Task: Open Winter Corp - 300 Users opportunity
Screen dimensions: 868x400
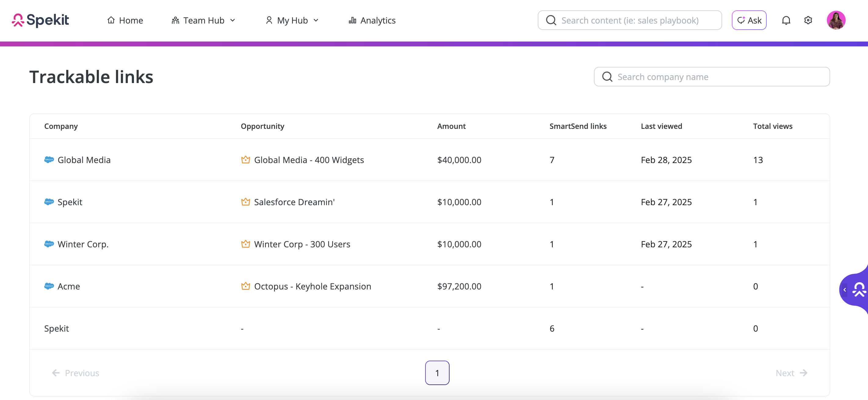Action: (x=302, y=244)
